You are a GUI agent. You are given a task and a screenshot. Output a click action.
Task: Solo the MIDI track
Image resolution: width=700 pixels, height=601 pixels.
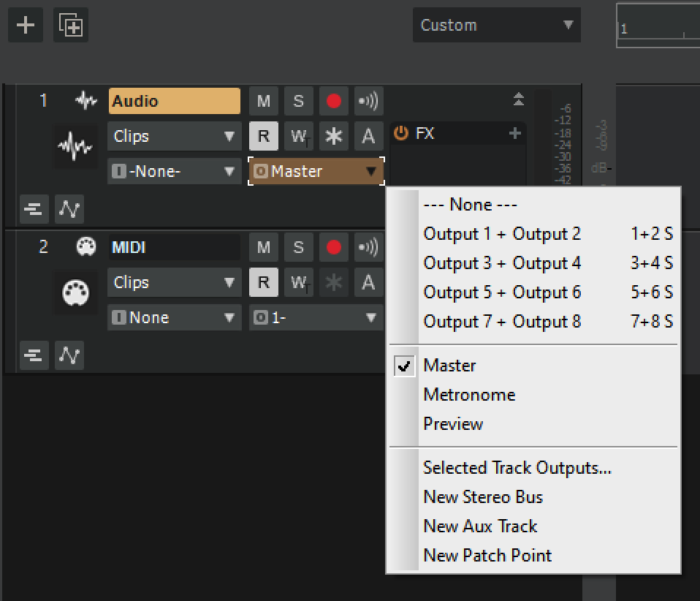(x=299, y=247)
